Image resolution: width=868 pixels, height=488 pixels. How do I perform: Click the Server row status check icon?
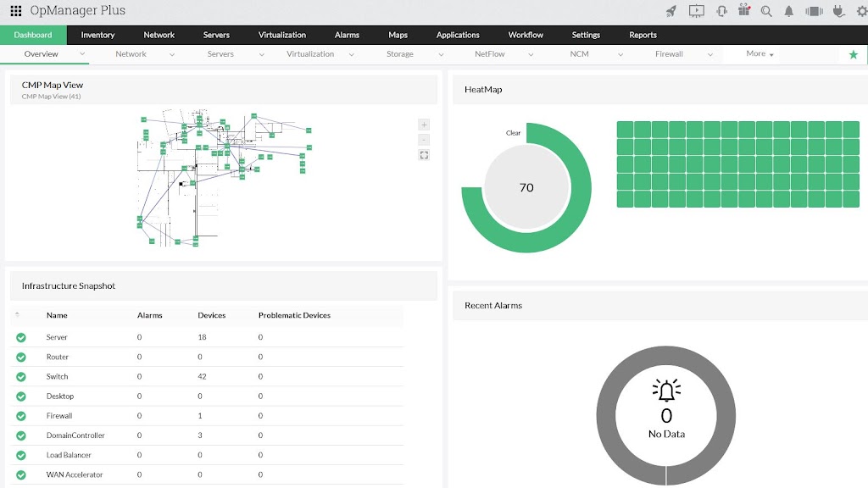[21, 337]
